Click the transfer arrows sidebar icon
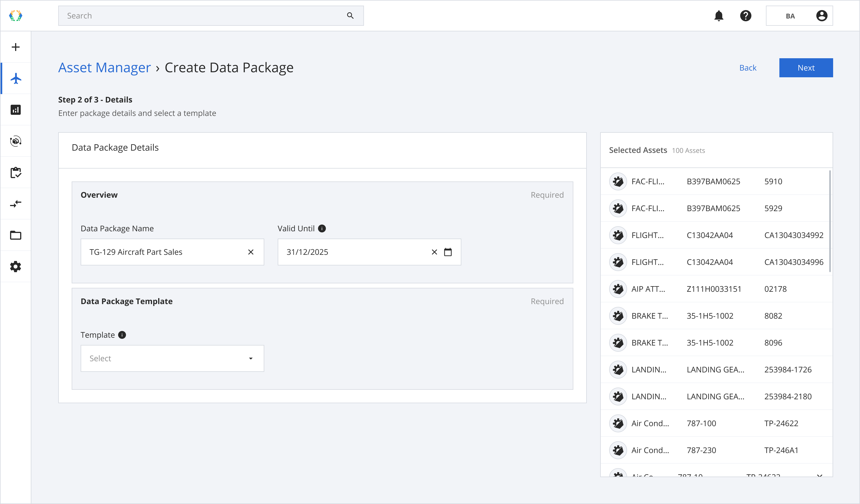This screenshot has width=860, height=504. tap(16, 204)
